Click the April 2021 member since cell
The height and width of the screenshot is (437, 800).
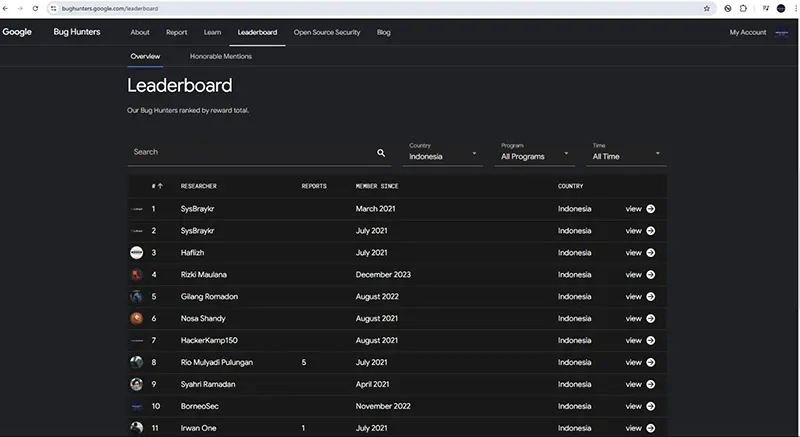(372, 384)
